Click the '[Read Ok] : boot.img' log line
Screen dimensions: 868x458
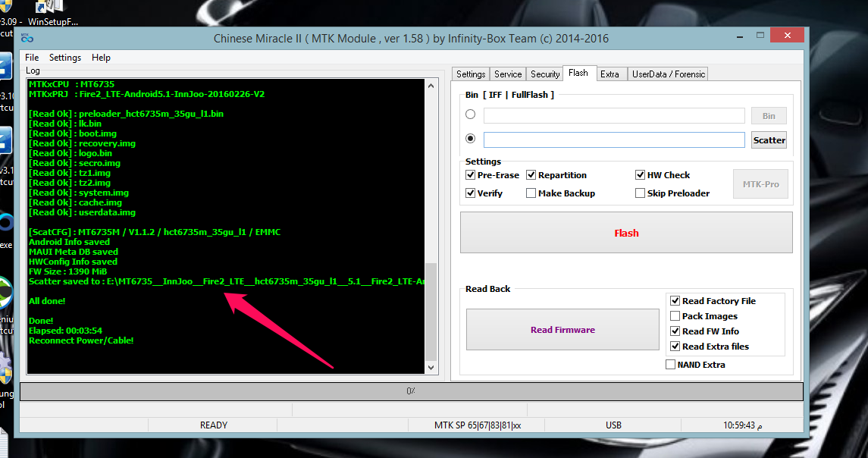73,133
